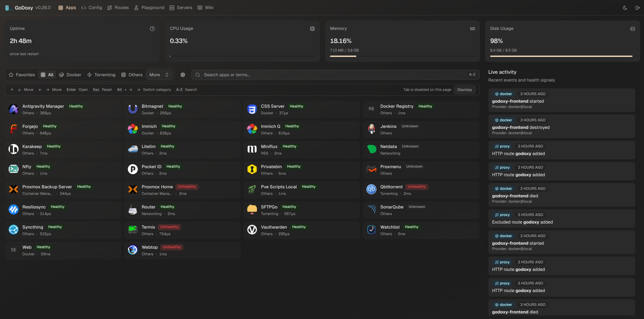Open Syncthing app icon
The height and width of the screenshot is (319, 644).
pyautogui.click(x=13, y=230)
